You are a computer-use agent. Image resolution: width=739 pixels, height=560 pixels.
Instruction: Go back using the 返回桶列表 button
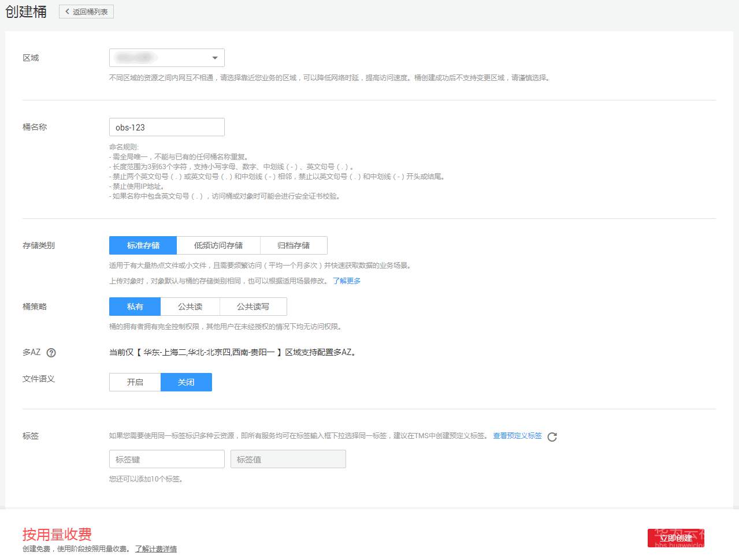coord(86,12)
